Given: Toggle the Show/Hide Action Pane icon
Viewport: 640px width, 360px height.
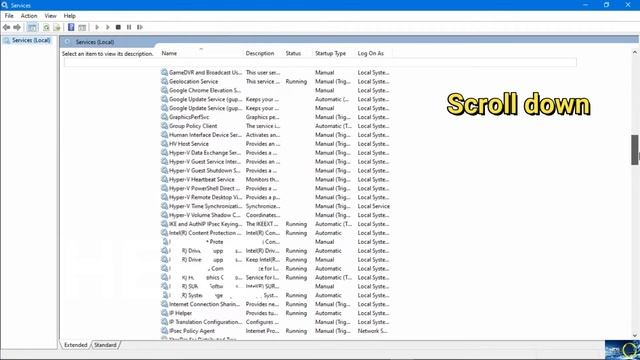Looking at the screenshot, I should tap(82, 27).
